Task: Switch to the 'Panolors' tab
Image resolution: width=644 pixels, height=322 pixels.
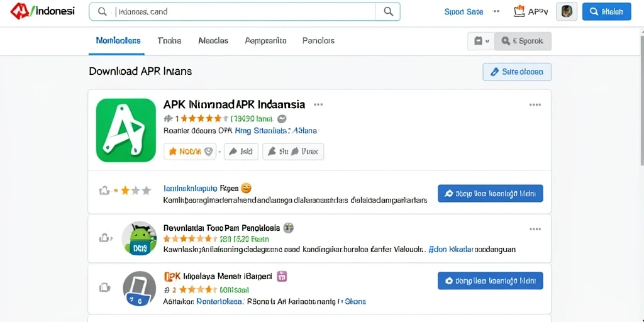Action: click(x=318, y=41)
